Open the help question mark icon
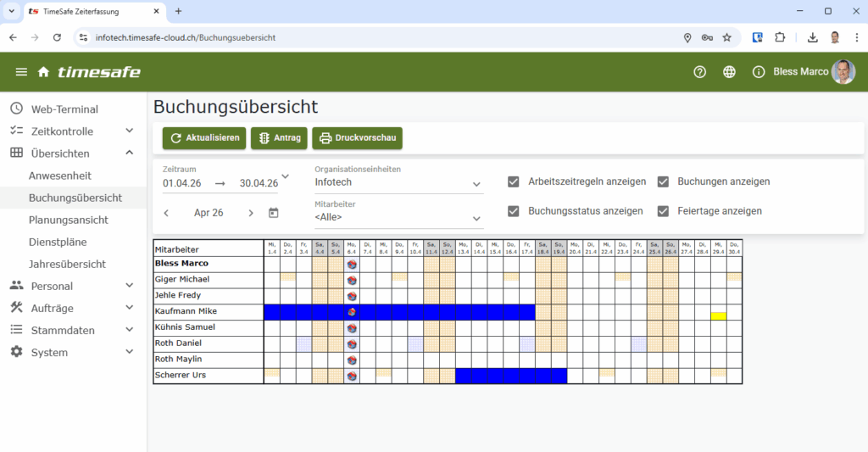This screenshot has height=452, width=868. coord(699,72)
